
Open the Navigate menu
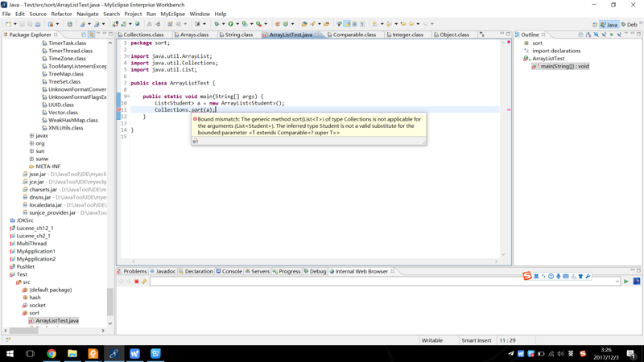point(88,14)
